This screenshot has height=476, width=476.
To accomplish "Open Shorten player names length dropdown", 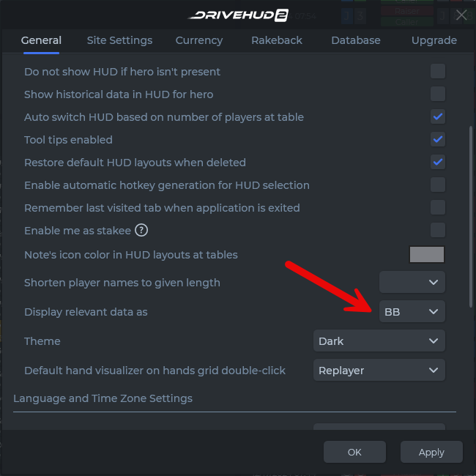I will pos(412,283).
